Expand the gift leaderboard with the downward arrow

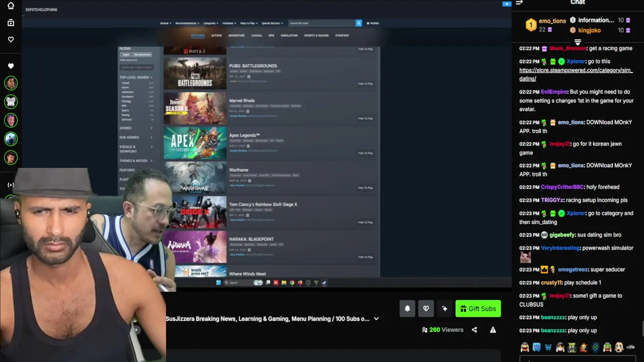[x=578, y=42]
